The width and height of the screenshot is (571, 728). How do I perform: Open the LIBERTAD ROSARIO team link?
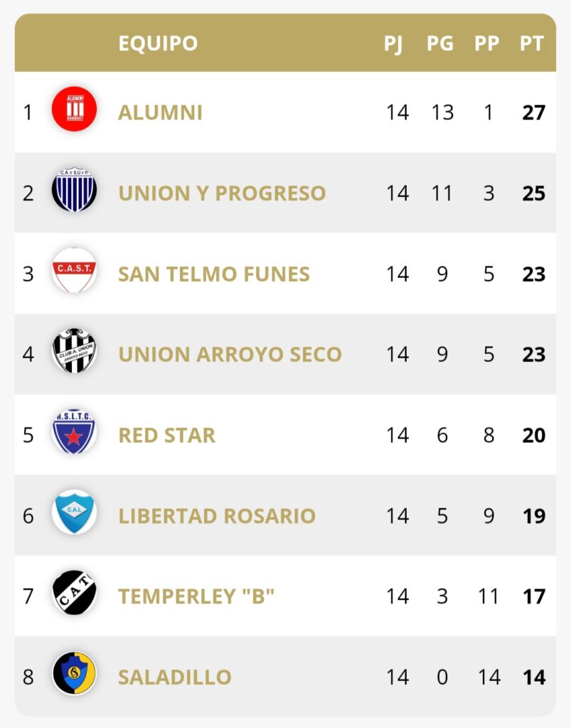click(217, 516)
